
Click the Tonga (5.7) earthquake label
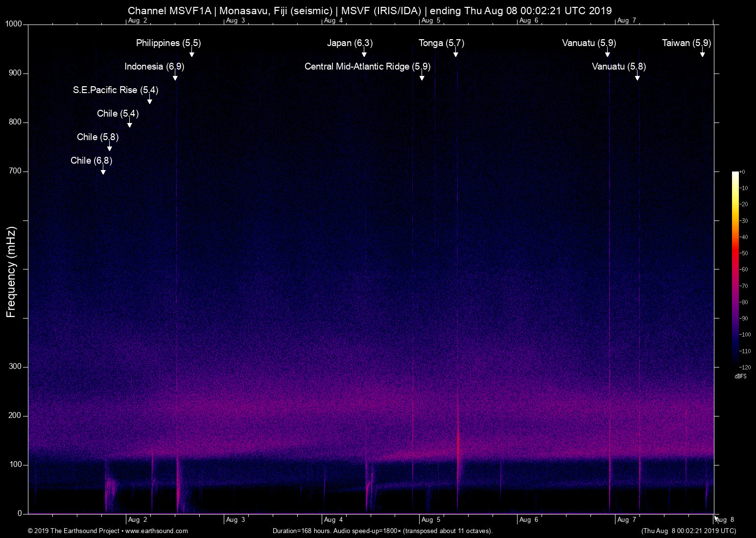(x=441, y=43)
